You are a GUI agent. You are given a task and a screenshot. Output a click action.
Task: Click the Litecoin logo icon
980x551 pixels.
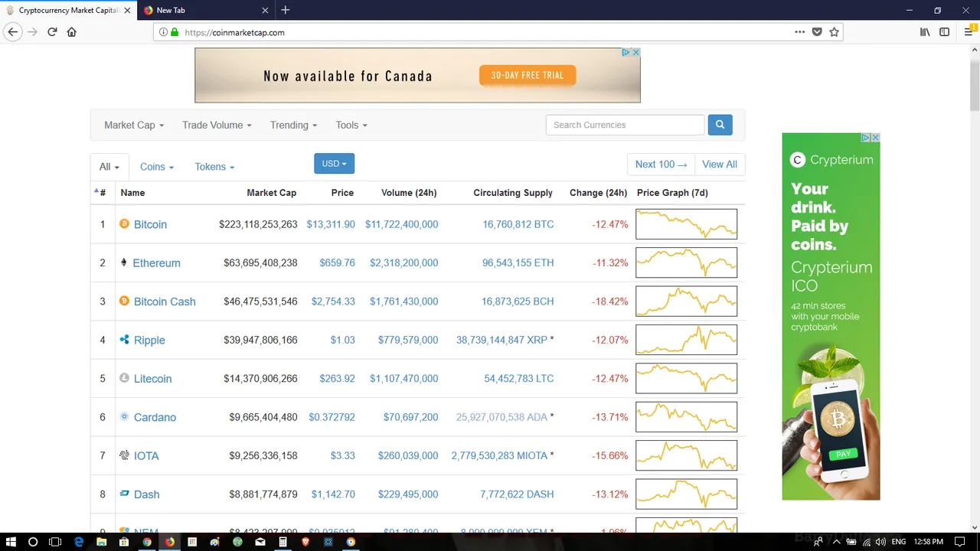click(124, 378)
